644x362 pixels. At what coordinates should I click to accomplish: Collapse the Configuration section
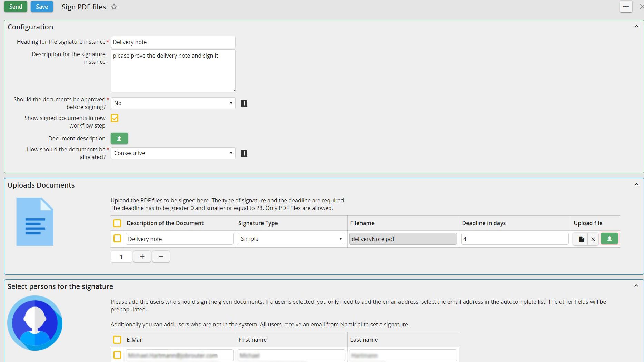636,27
